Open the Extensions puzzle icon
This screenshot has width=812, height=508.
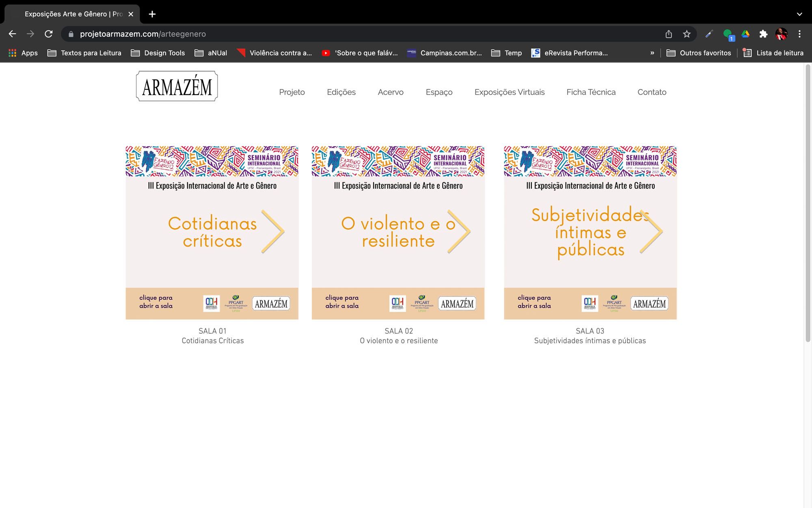763,34
